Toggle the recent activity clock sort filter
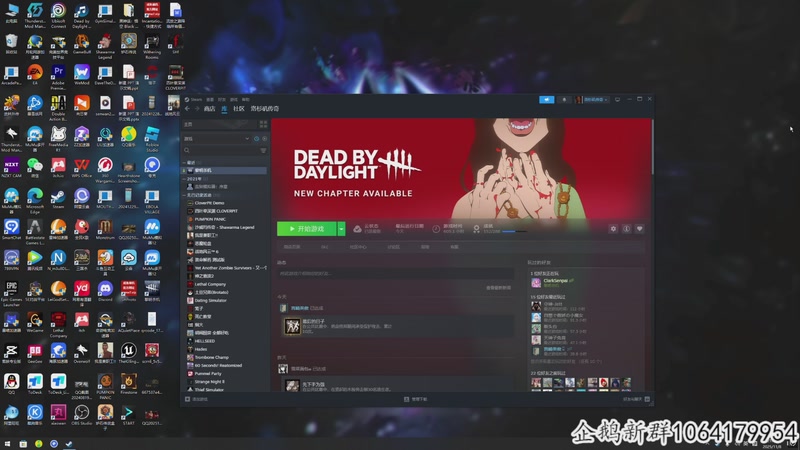This screenshot has width=800, height=450. (x=257, y=139)
